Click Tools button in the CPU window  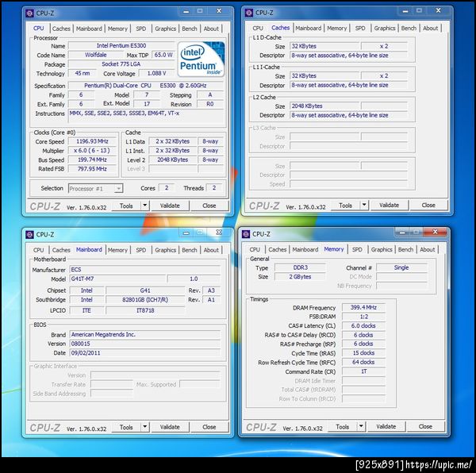[x=126, y=206]
